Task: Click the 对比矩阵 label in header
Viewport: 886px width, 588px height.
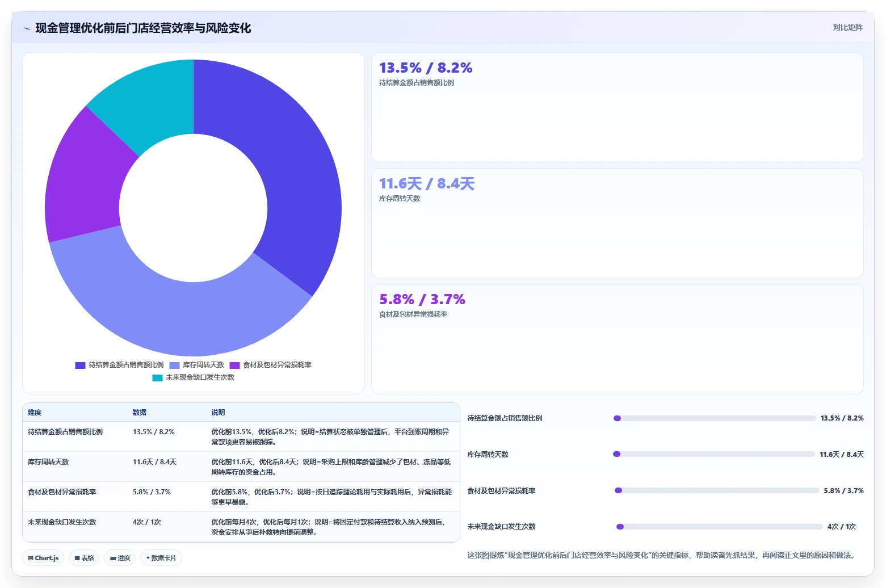Action: coord(847,27)
